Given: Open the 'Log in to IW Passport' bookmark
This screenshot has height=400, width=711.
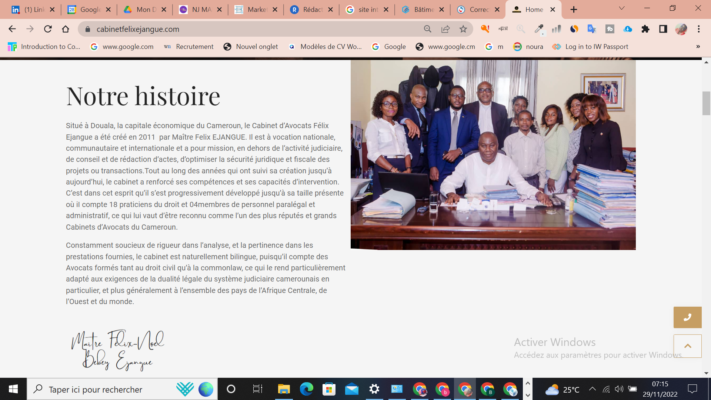Looking at the screenshot, I should click(590, 47).
